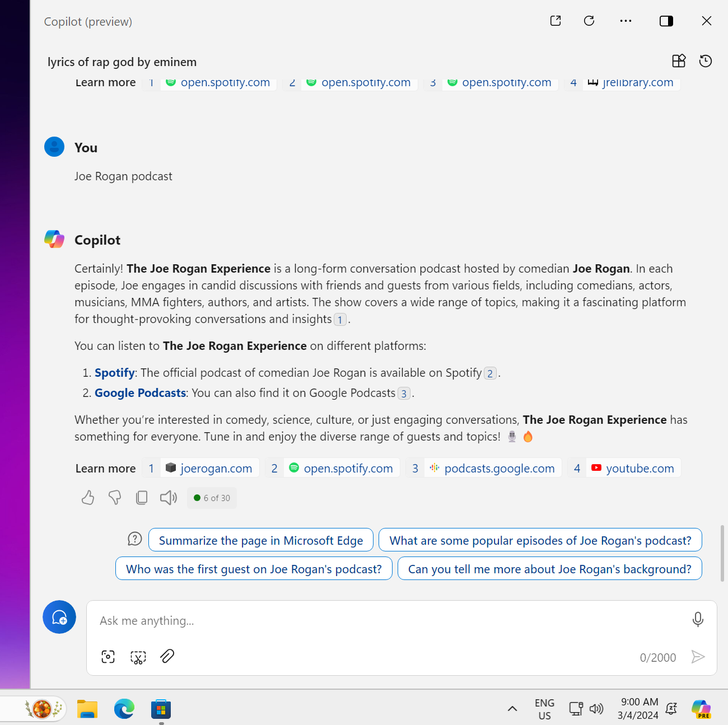Image resolution: width=728 pixels, height=725 pixels.
Task: Start a new topic with round blue button
Action: click(59, 617)
